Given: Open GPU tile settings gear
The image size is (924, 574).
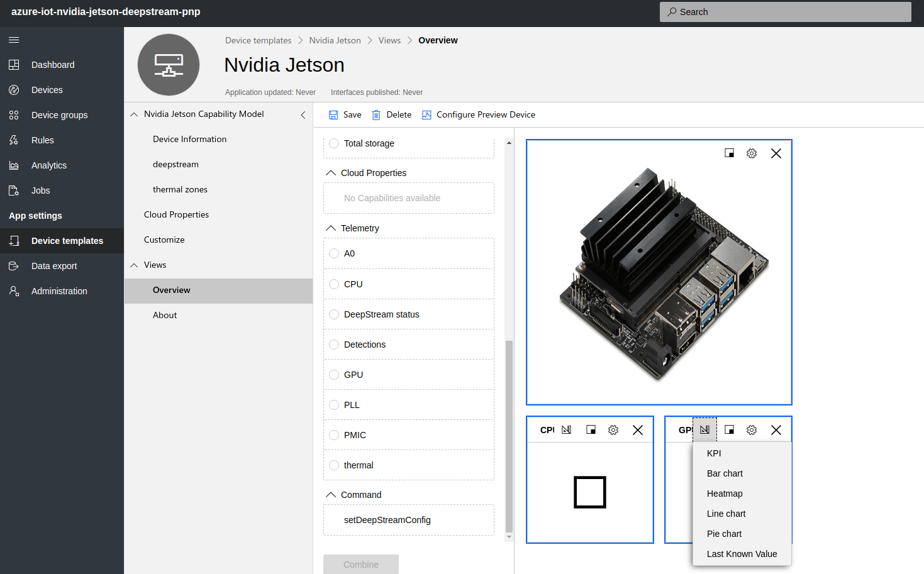Looking at the screenshot, I should (x=752, y=430).
